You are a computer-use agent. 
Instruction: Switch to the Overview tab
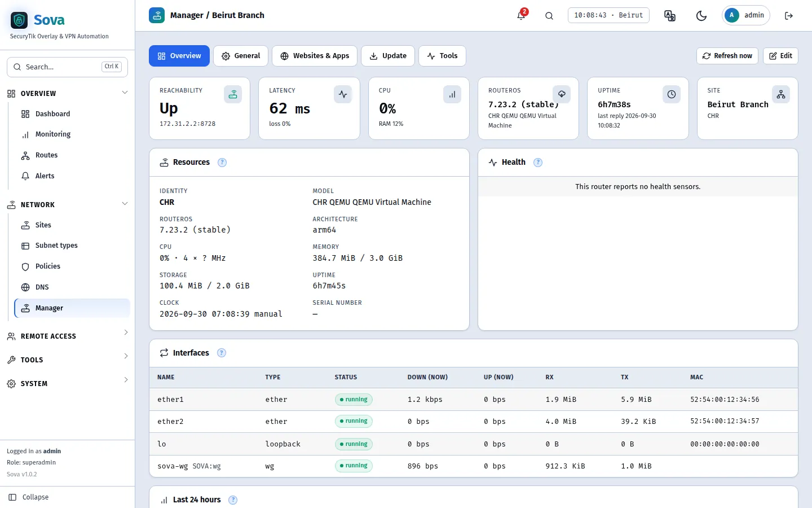click(179, 56)
